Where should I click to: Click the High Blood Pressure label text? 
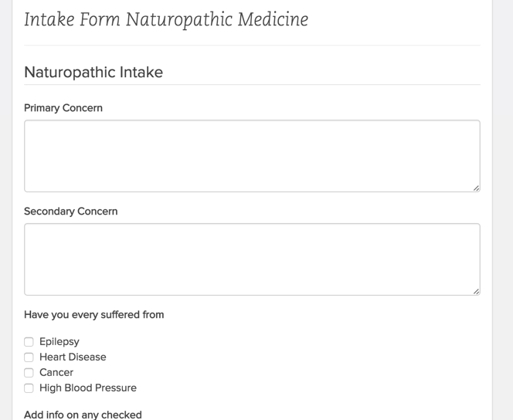[88, 388]
